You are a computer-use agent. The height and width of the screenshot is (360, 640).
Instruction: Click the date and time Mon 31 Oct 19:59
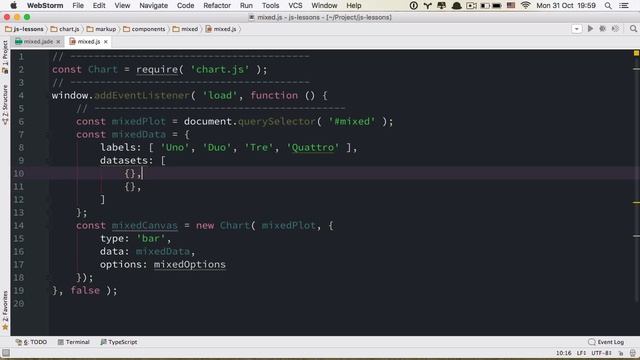(x=566, y=5)
